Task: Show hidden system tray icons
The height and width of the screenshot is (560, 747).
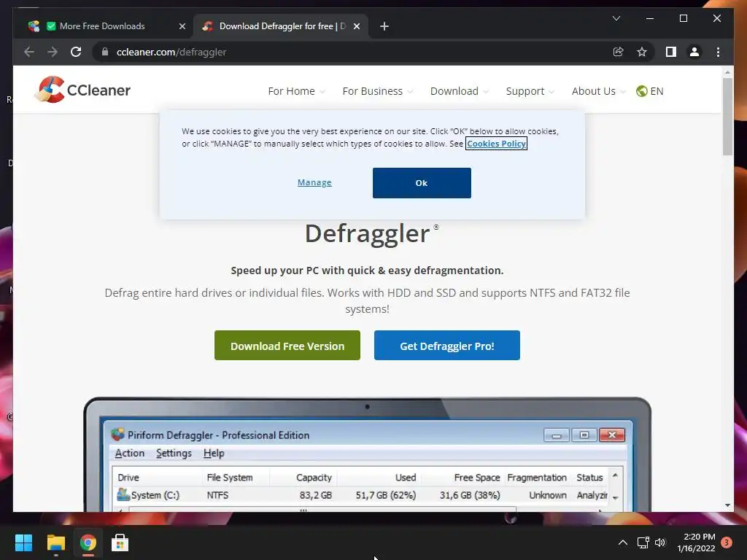Action: pyautogui.click(x=623, y=542)
